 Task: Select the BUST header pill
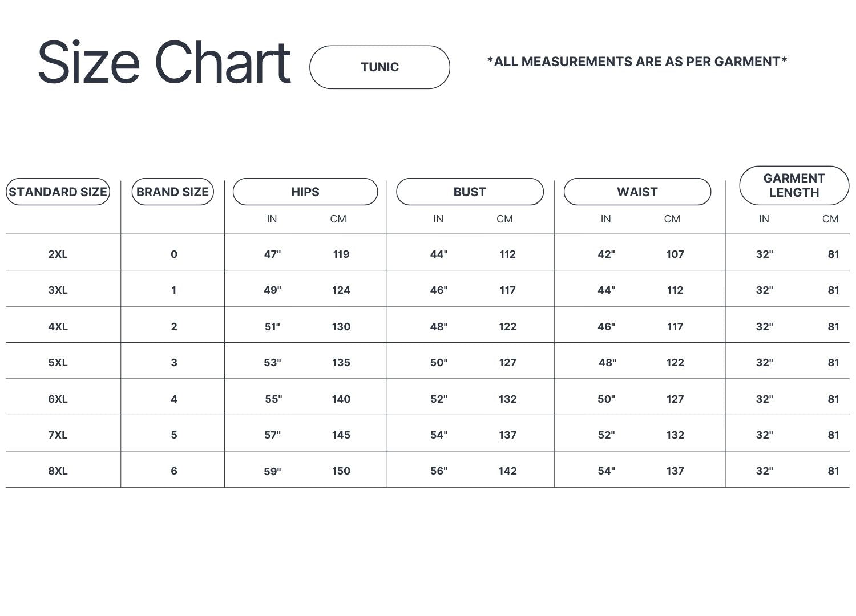pyautogui.click(x=470, y=192)
